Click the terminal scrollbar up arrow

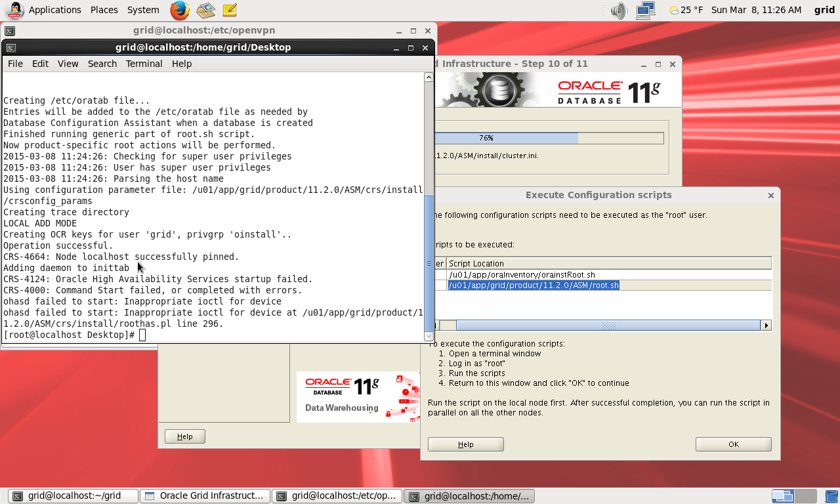[x=429, y=77]
